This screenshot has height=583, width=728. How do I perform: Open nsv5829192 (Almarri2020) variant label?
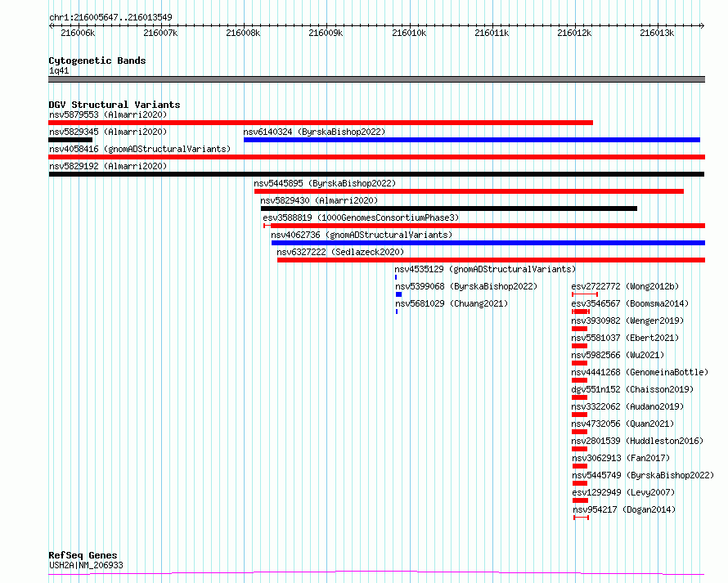click(x=108, y=166)
